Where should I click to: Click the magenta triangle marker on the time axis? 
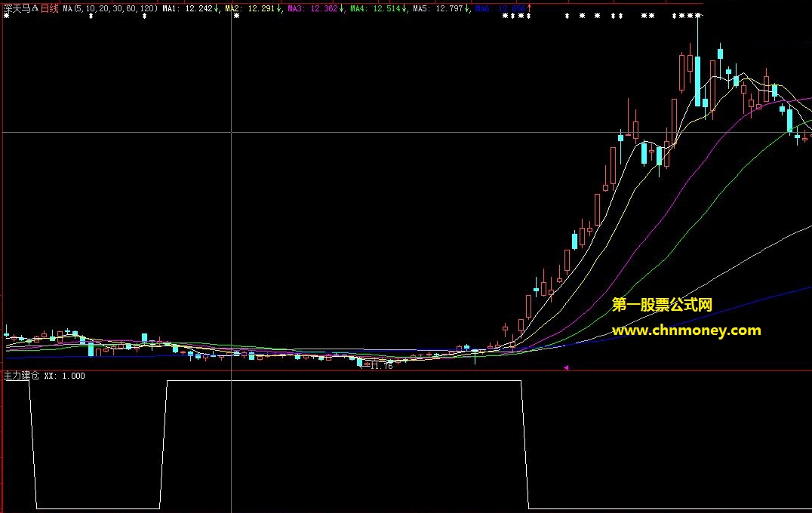(566, 367)
